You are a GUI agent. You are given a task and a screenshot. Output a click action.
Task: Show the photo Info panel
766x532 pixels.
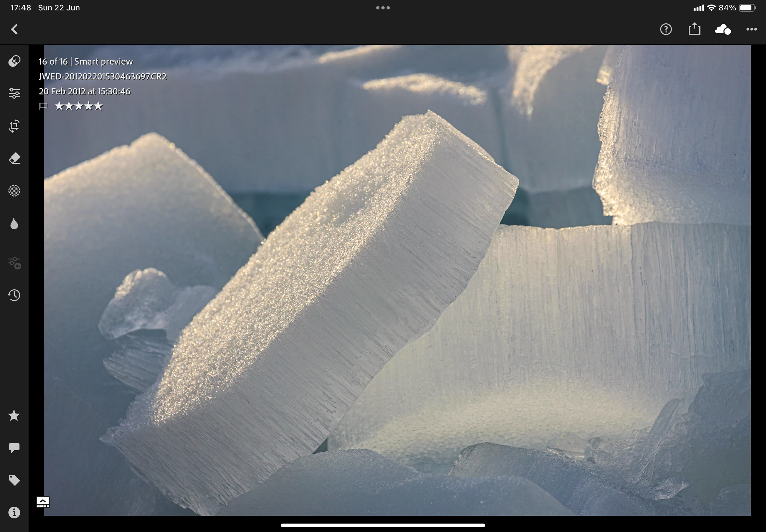tap(14, 512)
